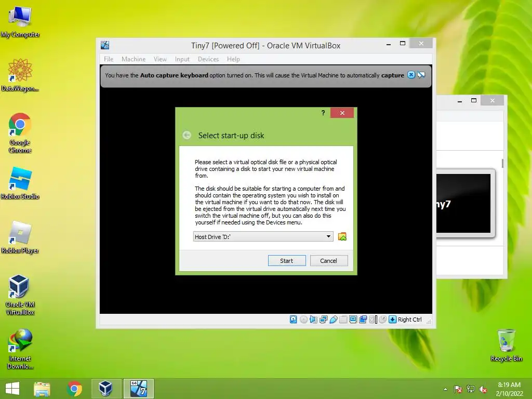Click the Cancel button
The height and width of the screenshot is (399, 532).
tap(329, 261)
